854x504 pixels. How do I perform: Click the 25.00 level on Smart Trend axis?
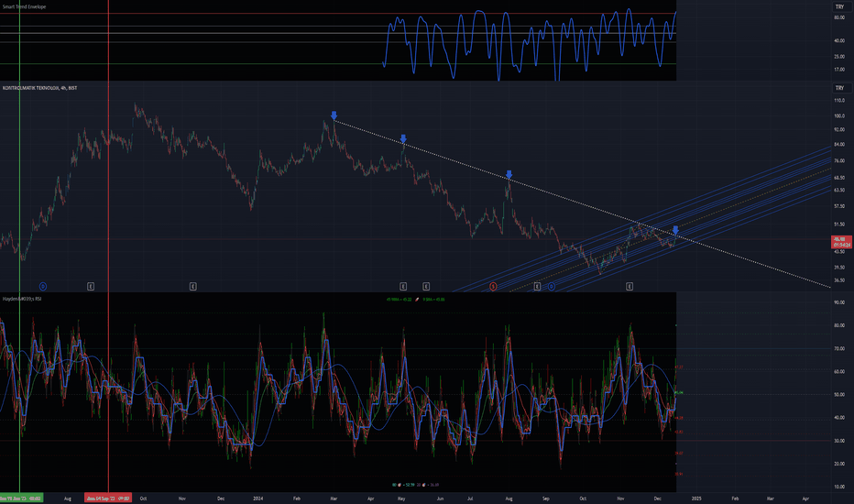839,57
